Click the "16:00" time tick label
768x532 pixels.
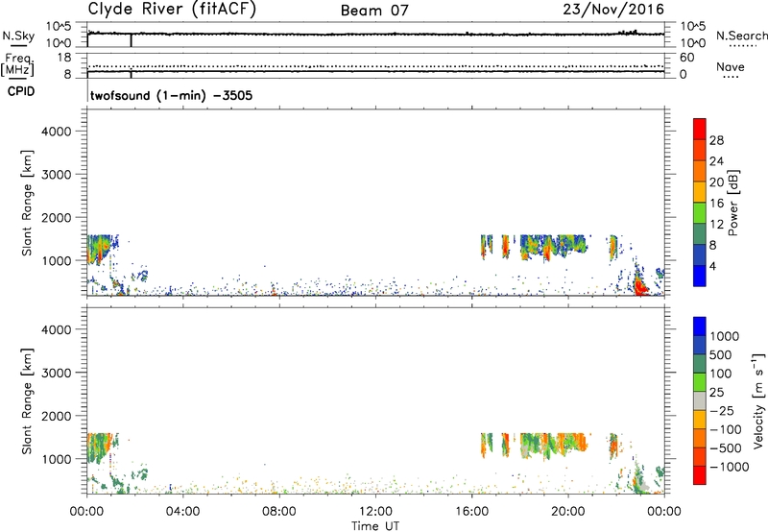click(x=471, y=512)
